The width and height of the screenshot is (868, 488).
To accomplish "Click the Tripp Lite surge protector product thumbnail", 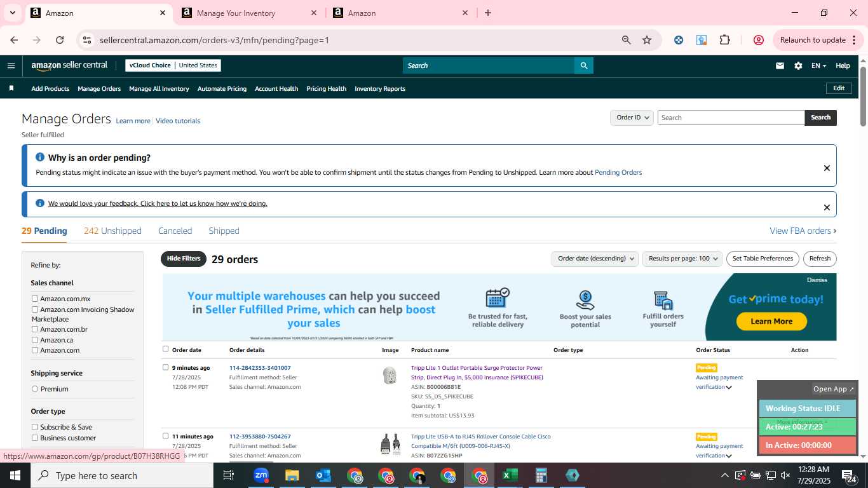I will pyautogui.click(x=390, y=376).
